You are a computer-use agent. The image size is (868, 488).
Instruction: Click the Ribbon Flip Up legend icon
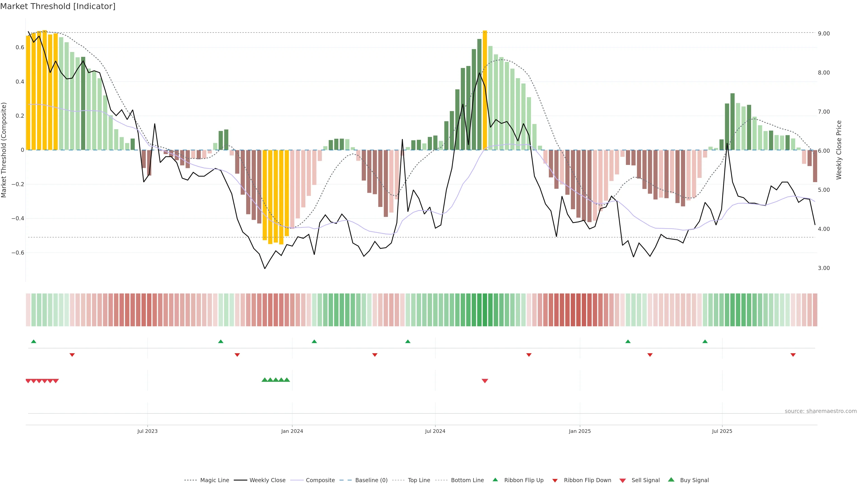click(x=495, y=480)
